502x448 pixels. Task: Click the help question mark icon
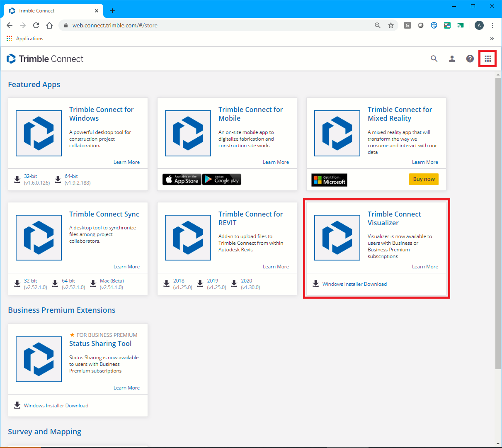pyautogui.click(x=470, y=59)
